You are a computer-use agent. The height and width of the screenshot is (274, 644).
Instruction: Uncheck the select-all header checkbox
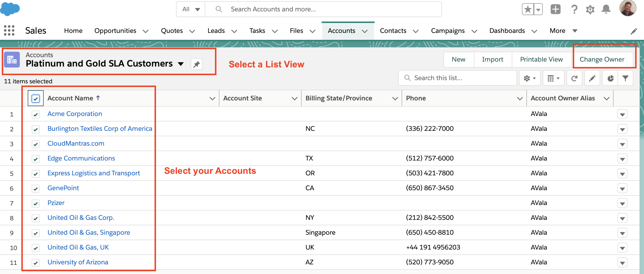35,98
